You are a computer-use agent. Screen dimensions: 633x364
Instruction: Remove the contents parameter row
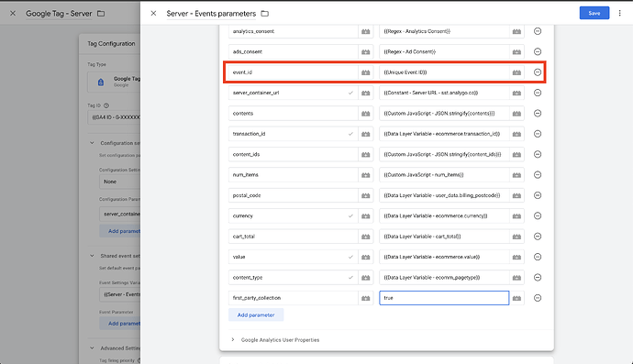(538, 114)
